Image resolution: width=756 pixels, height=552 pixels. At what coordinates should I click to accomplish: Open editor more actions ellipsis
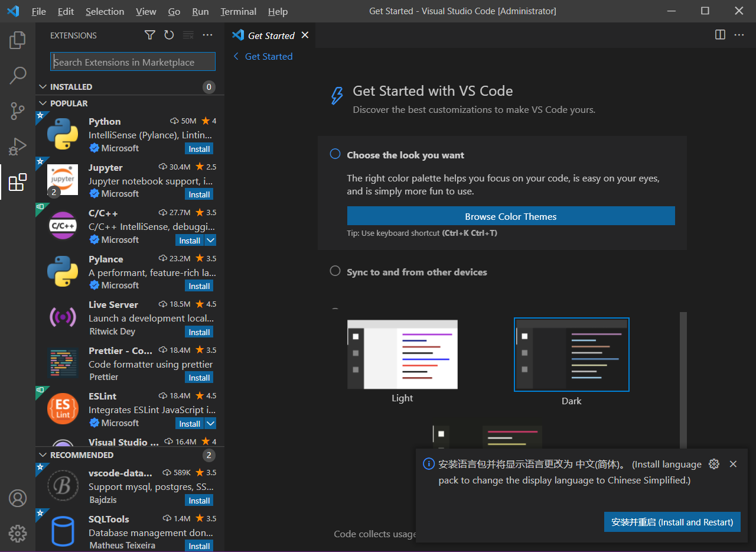coord(739,35)
